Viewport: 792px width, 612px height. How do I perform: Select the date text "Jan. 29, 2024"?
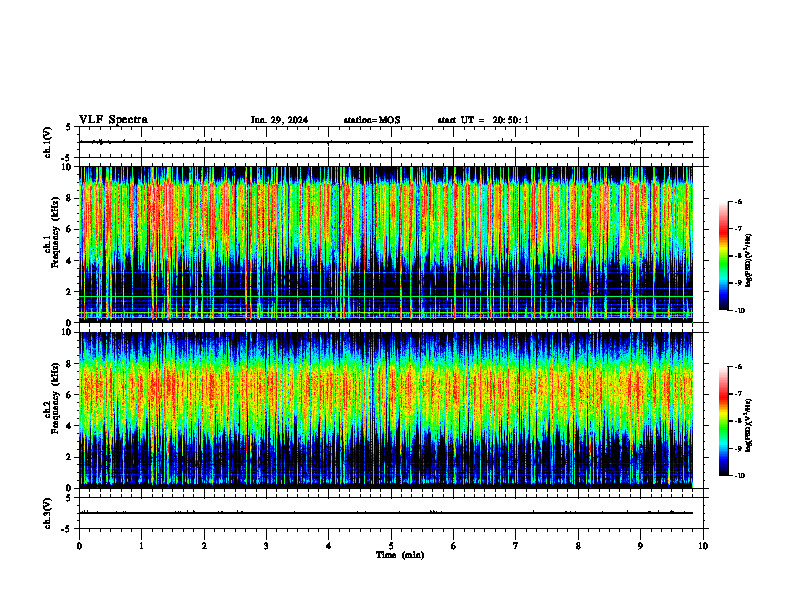pos(279,120)
